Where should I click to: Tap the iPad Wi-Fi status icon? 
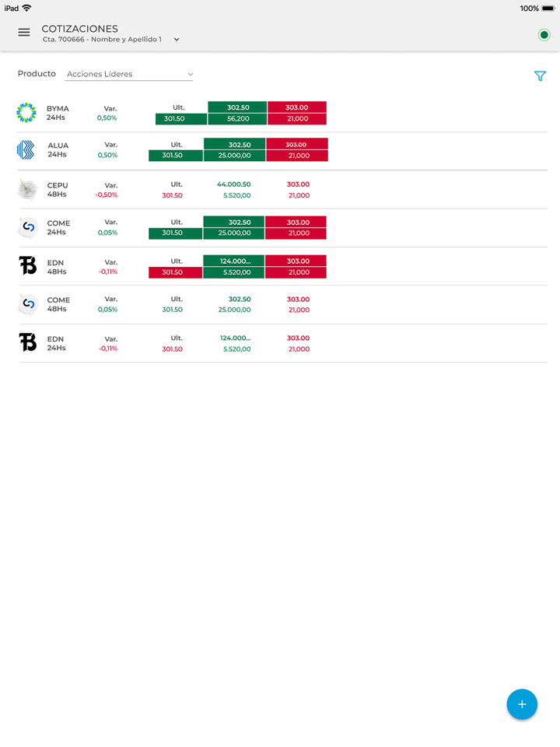coord(26,8)
